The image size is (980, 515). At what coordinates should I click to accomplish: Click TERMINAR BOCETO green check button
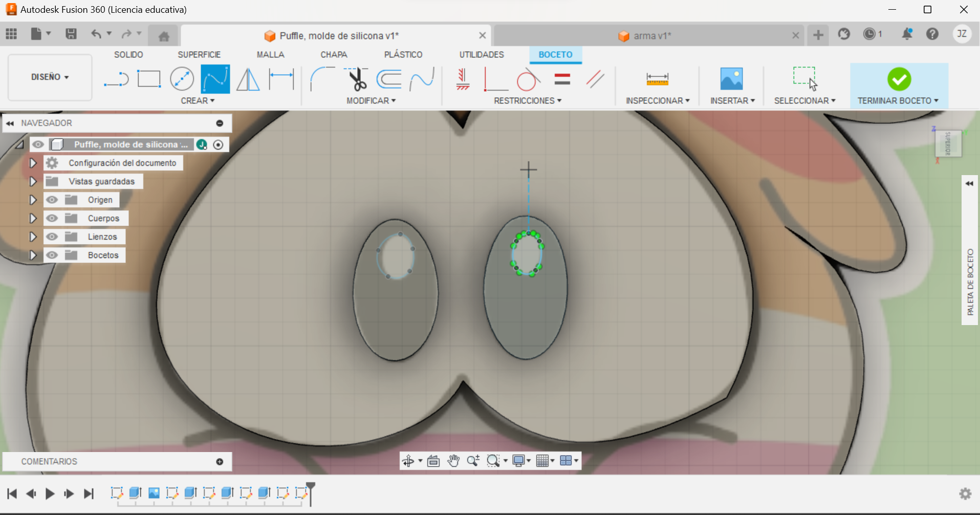tap(899, 79)
